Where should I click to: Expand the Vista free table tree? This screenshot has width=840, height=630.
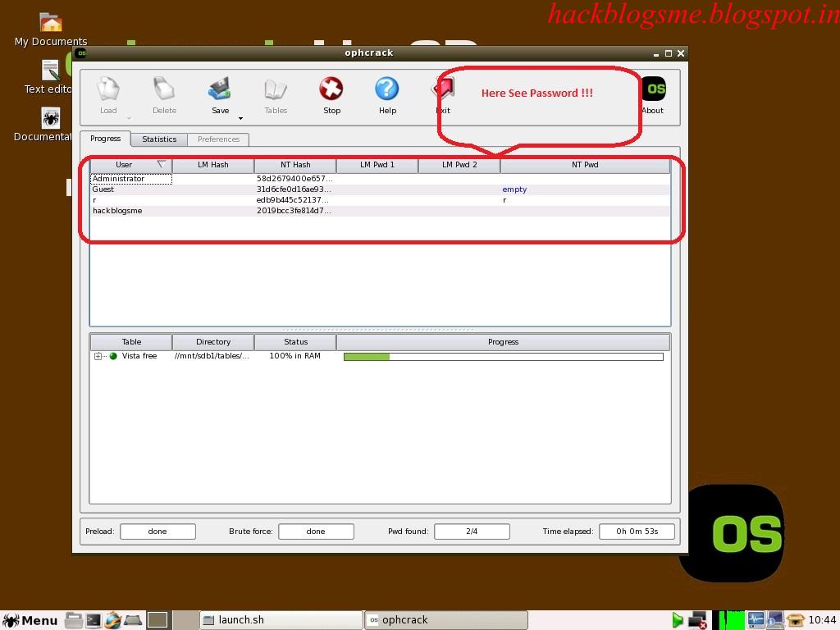[98, 356]
